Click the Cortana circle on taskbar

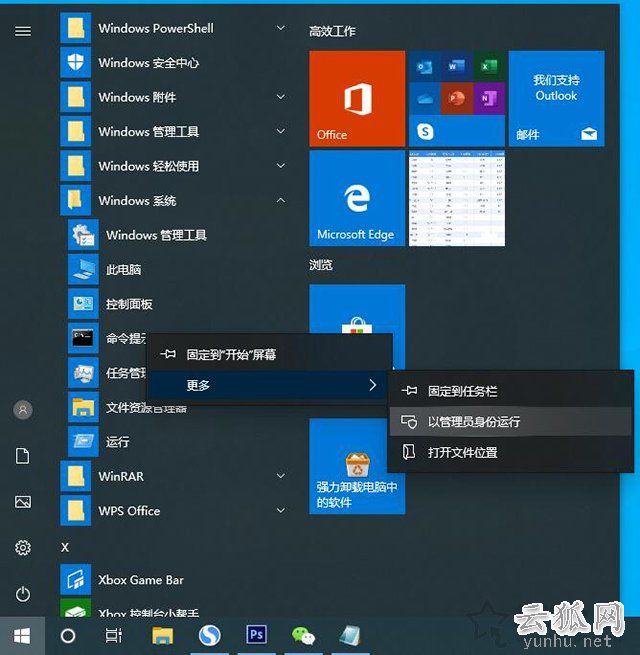[68, 636]
